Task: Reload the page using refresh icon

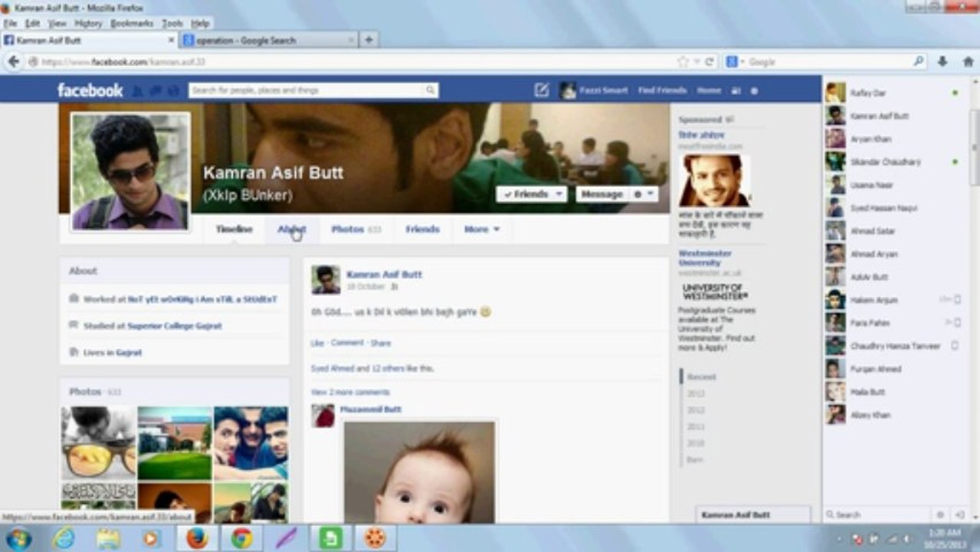Action: click(710, 61)
